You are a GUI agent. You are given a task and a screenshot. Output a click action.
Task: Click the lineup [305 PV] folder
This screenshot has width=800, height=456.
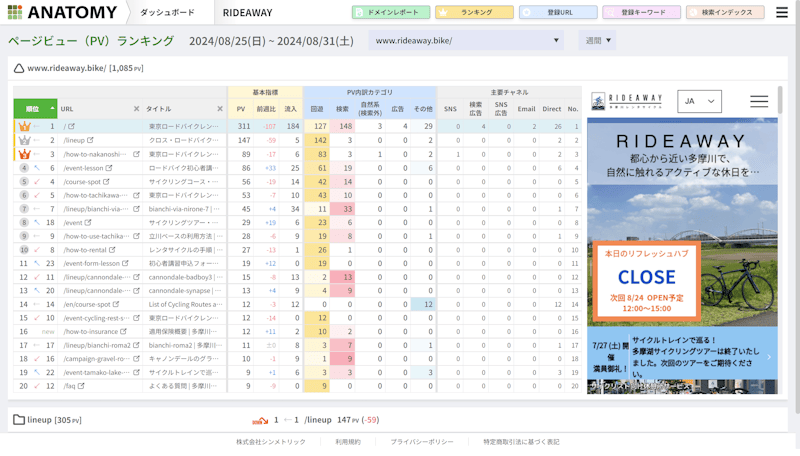click(x=47, y=420)
